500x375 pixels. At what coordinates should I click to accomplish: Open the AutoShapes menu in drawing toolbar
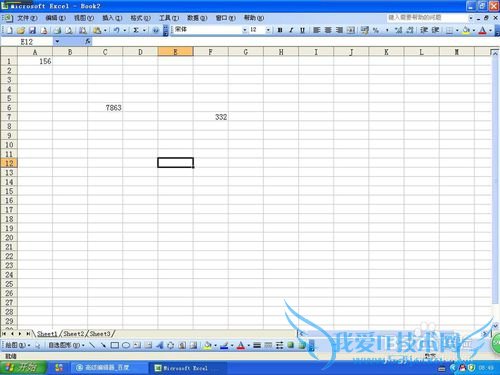point(67,345)
